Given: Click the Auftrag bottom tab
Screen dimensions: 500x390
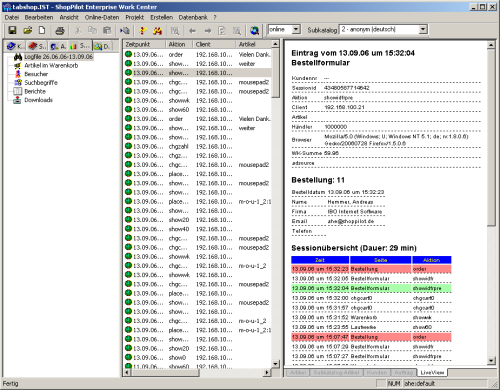Looking at the screenshot, I should [x=404, y=372].
